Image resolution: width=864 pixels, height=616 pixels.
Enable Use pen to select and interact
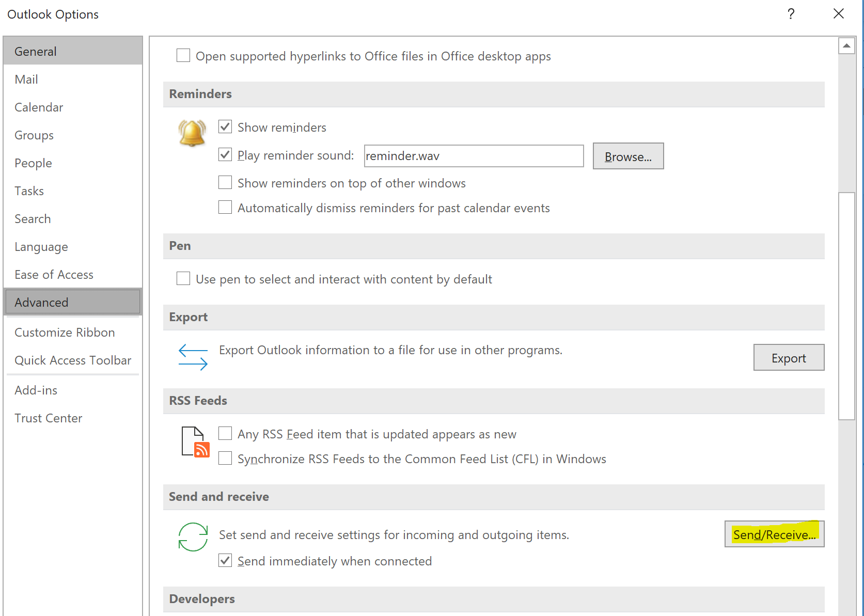tap(183, 278)
